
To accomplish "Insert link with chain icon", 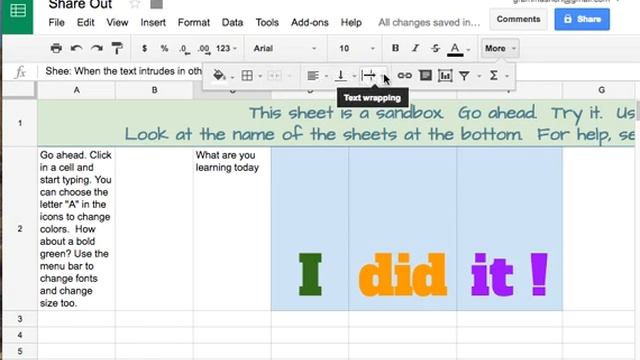I will [404, 76].
